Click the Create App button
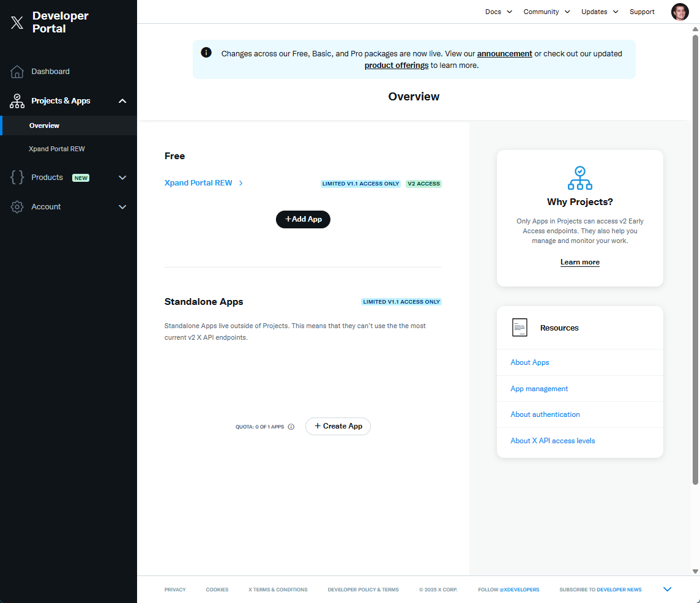700x603 pixels. coord(338,426)
